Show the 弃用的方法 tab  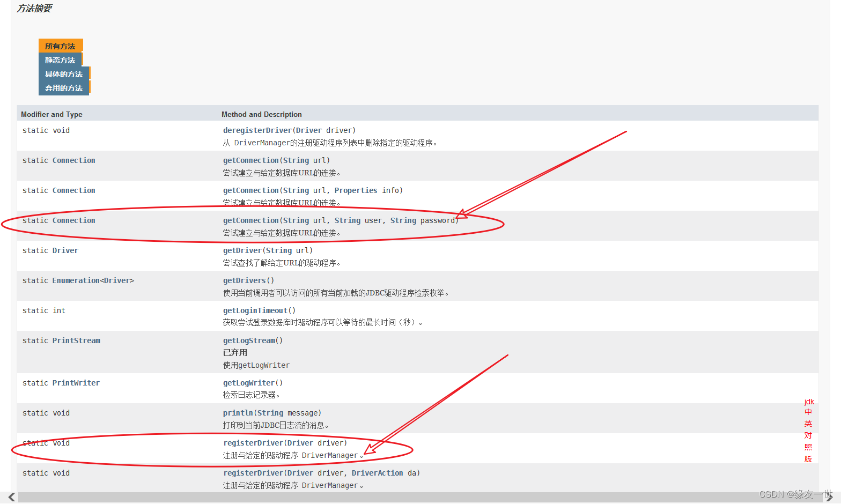pos(64,88)
